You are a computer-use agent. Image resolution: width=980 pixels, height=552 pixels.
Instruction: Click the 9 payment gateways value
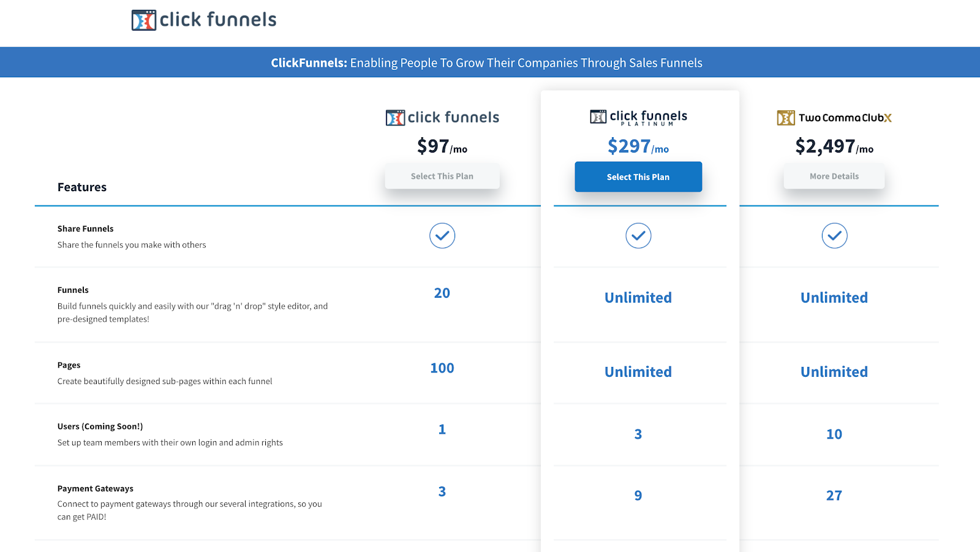pyautogui.click(x=638, y=496)
